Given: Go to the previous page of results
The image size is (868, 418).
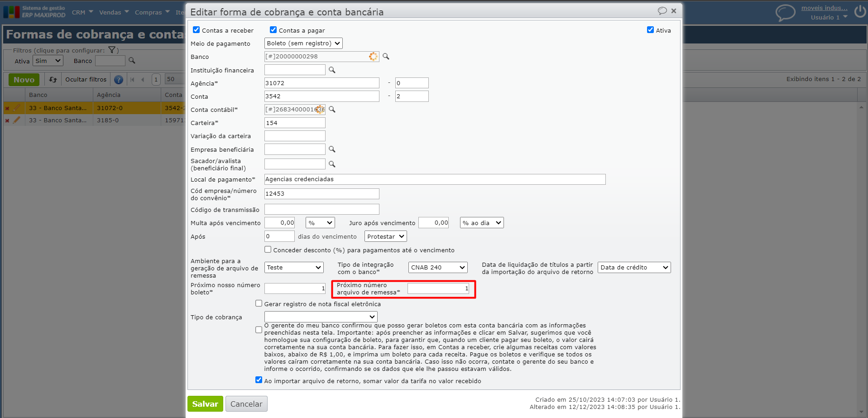Looking at the screenshot, I should pos(143,80).
